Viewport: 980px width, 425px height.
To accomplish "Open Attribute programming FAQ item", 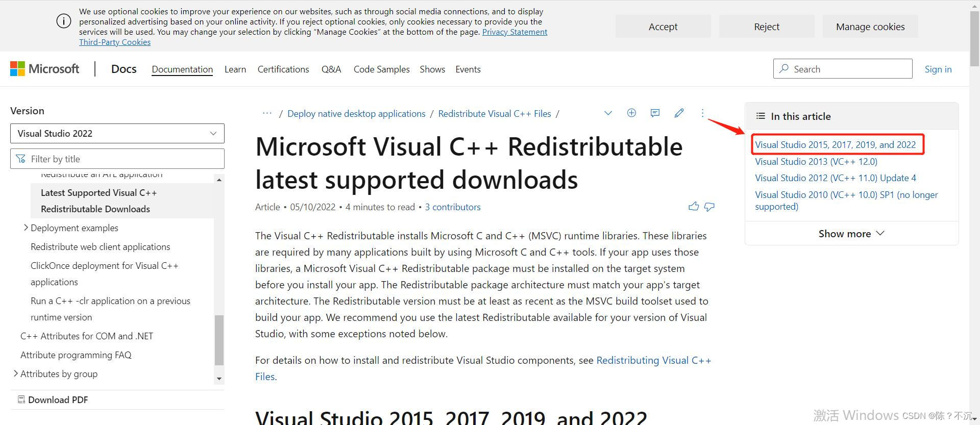I will [x=76, y=355].
